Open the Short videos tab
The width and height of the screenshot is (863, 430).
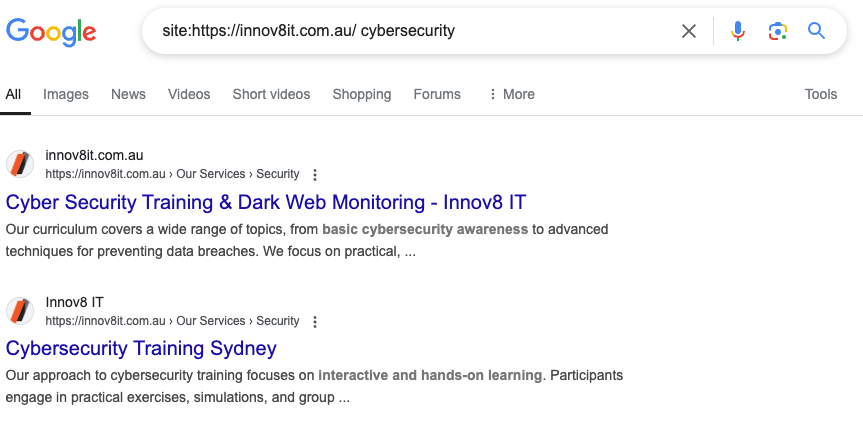tap(271, 95)
